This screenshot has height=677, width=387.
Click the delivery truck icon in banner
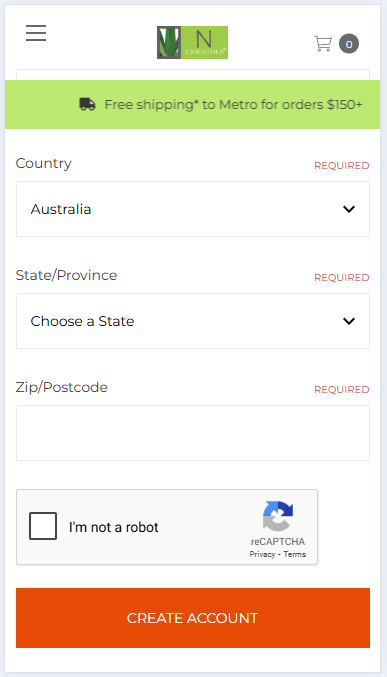pyautogui.click(x=88, y=104)
